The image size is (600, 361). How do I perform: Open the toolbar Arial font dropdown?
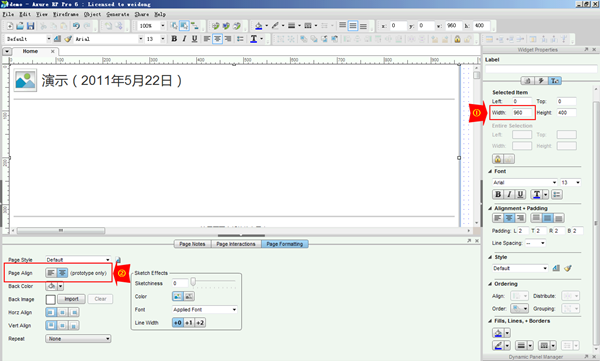(x=141, y=39)
